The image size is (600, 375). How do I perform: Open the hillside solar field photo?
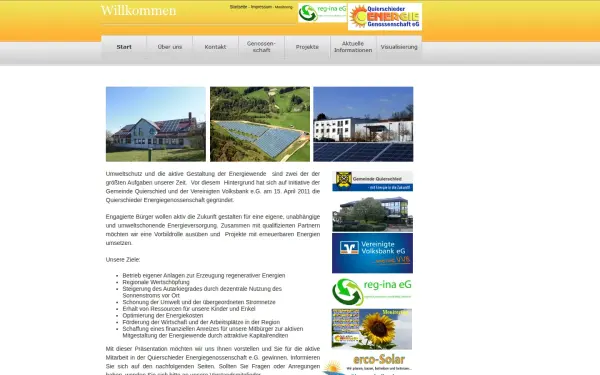(x=260, y=124)
